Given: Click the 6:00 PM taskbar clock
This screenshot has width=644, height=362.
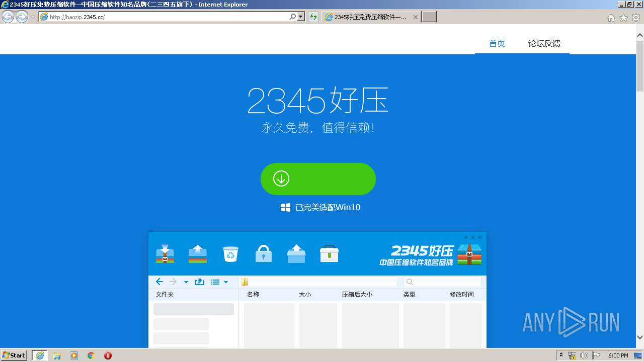Looking at the screenshot, I should click(x=618, y=355).
